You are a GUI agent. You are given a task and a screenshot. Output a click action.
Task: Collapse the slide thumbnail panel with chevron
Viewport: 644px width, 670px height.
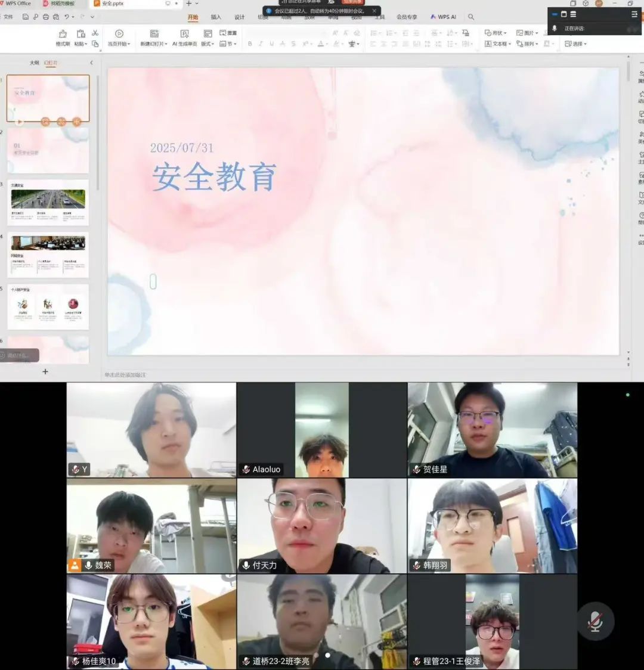click(91, 63)
